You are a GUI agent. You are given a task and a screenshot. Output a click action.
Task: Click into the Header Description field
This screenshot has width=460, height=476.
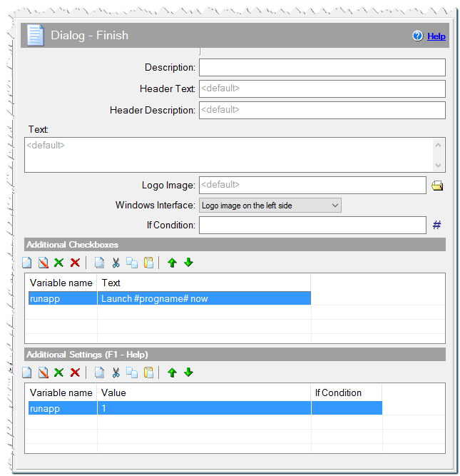(322, 110)
